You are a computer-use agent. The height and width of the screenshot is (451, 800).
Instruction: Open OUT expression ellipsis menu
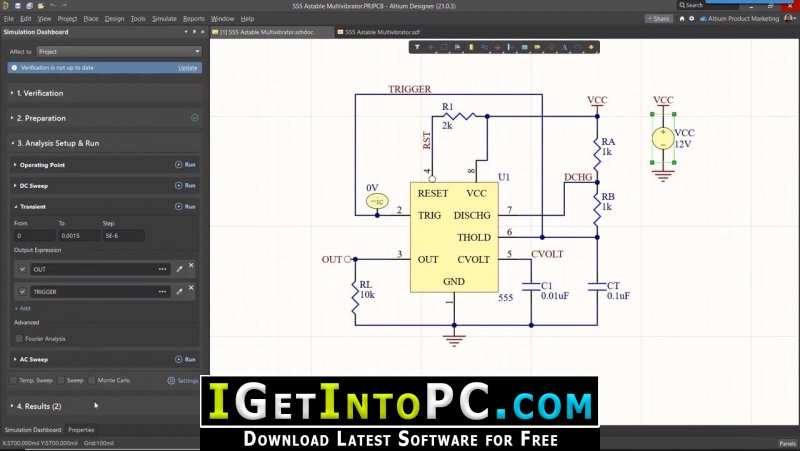[162, 269]
